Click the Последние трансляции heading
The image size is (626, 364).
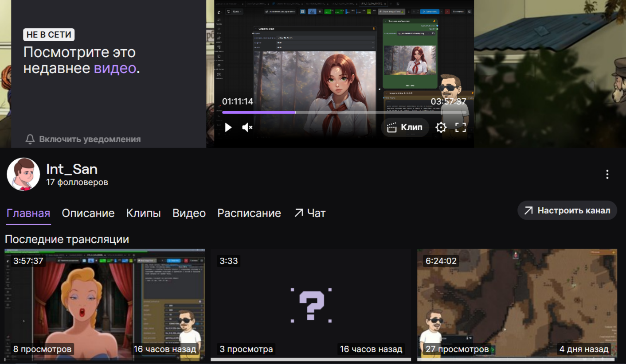tap(67, 240)
